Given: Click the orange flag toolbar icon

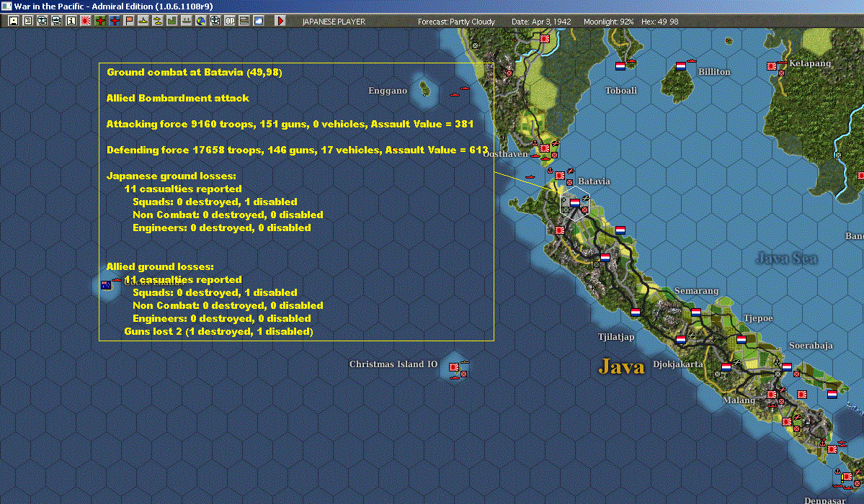Looking at the screenshot, I should pos(129,21).
